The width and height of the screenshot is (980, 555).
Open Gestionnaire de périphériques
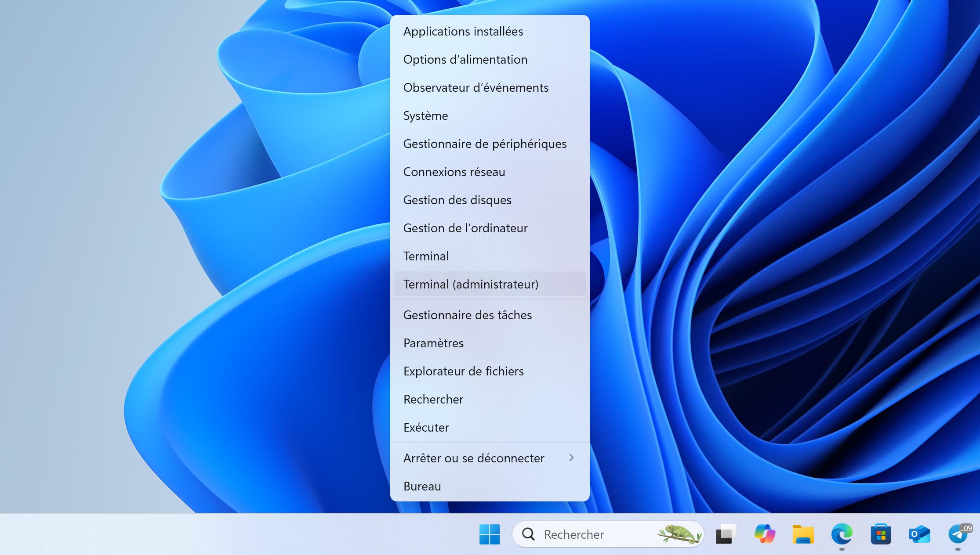485,144
